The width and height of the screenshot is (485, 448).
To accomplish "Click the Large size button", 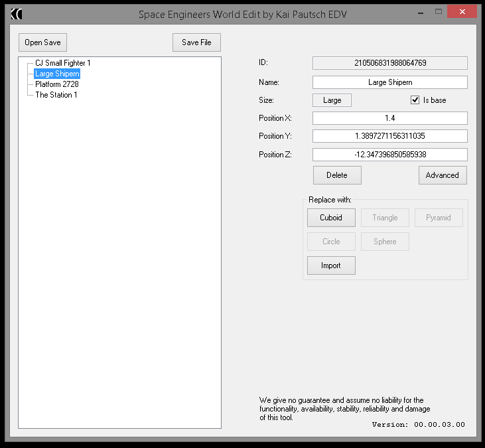I will [x=332, y=100].
